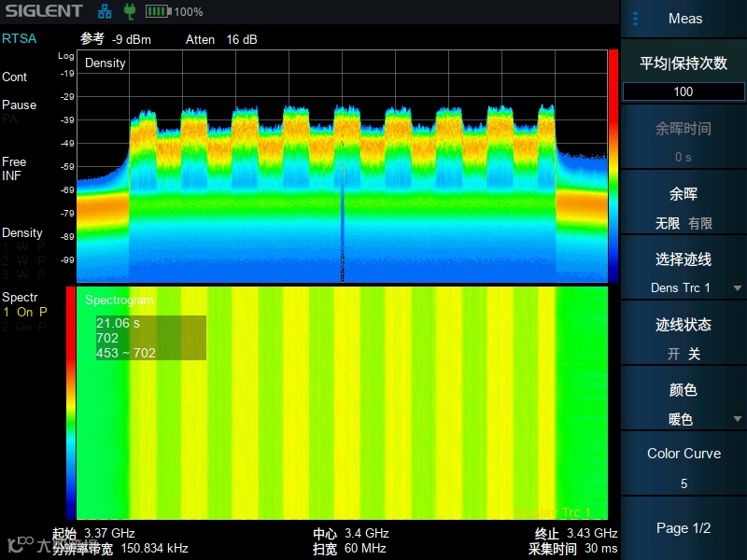Click the vertical color scale bar beside Density
The image size is (747, 560).
click(x=613, y=166)
